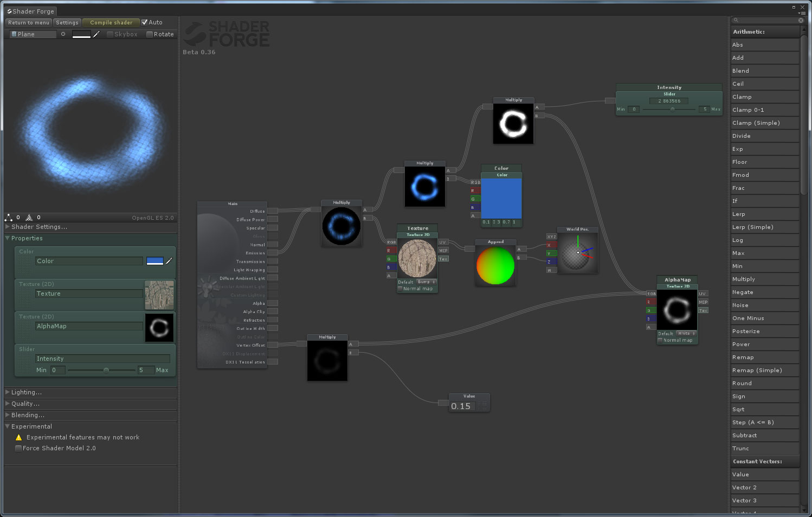Select the Multiply node connected to Color
812x517 pixels.
pos(425,183)
